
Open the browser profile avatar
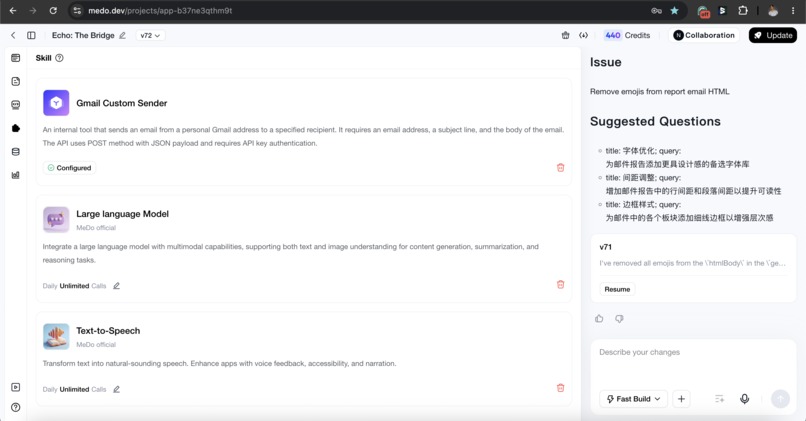click(773, 10)
